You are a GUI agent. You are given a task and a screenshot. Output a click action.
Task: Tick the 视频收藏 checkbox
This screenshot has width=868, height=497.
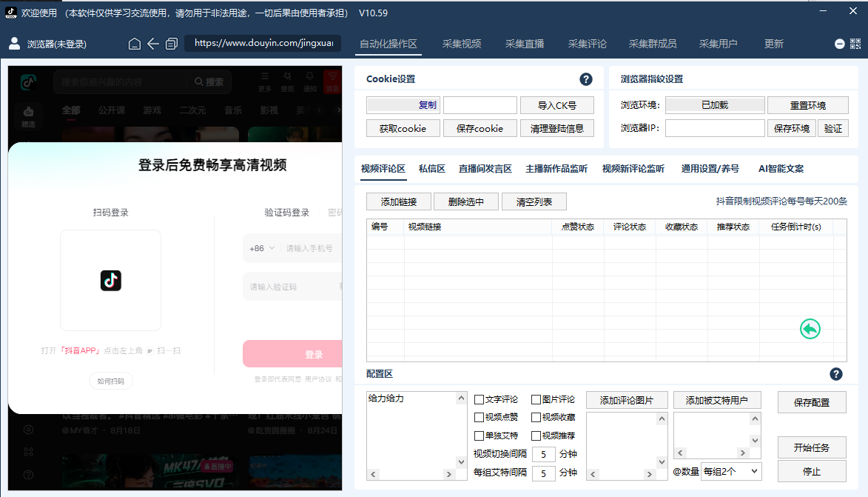[536, 417]
